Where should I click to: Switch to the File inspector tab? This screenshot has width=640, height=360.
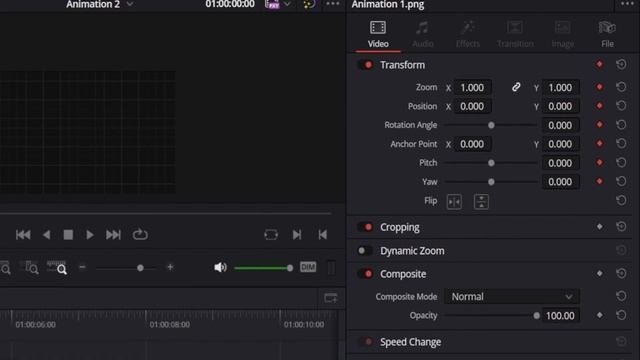tap(607, 34)
